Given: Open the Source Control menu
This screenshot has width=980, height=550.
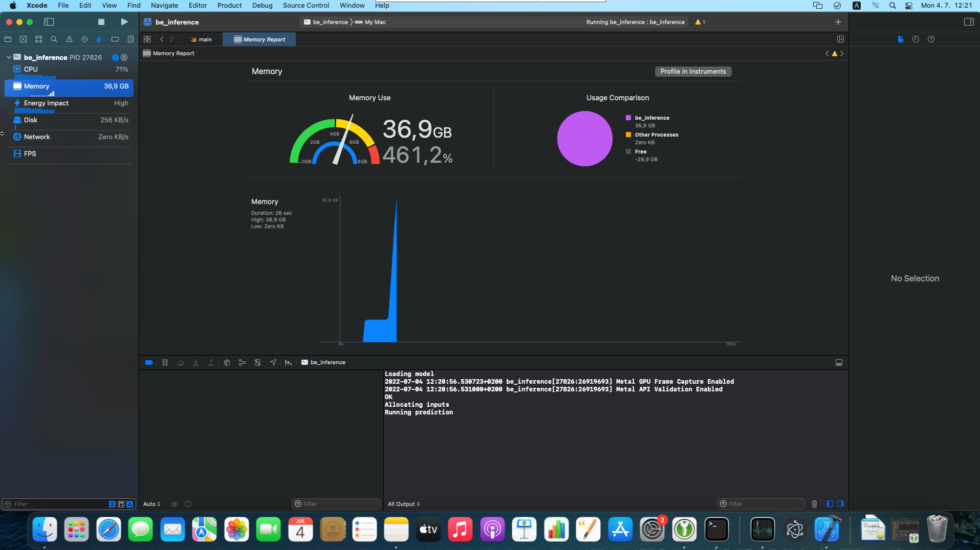Looking at the screenshot, I should click(x=306, y=5).
